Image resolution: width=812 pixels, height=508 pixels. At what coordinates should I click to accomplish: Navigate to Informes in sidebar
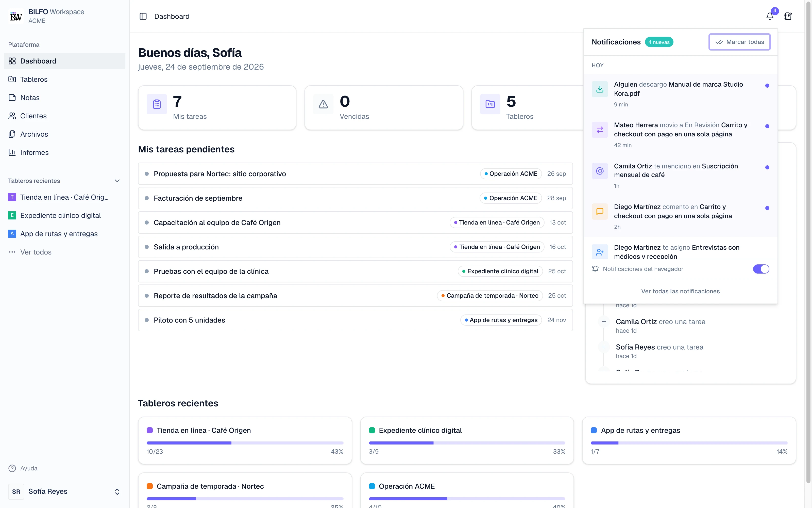coord(64,152)
